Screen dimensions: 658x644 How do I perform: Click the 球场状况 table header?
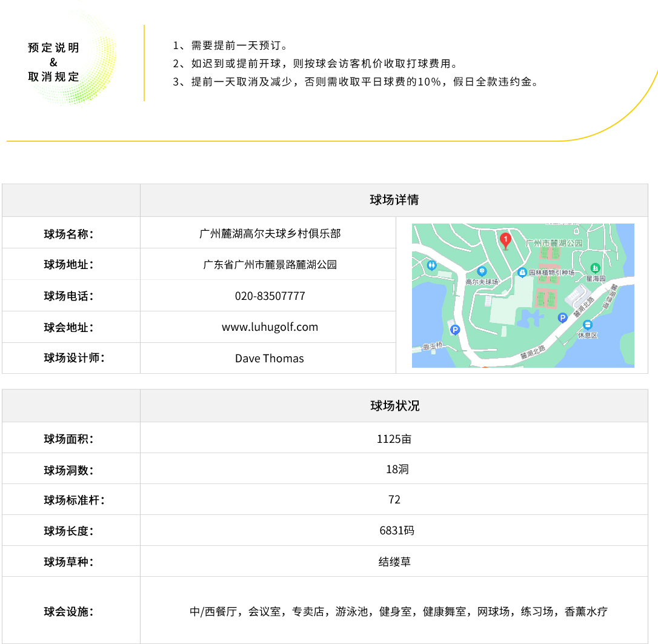pos(394,406)
